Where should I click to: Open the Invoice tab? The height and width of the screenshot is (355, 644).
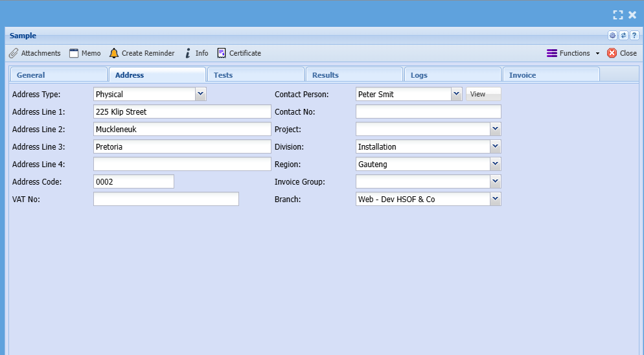(551, 74)
